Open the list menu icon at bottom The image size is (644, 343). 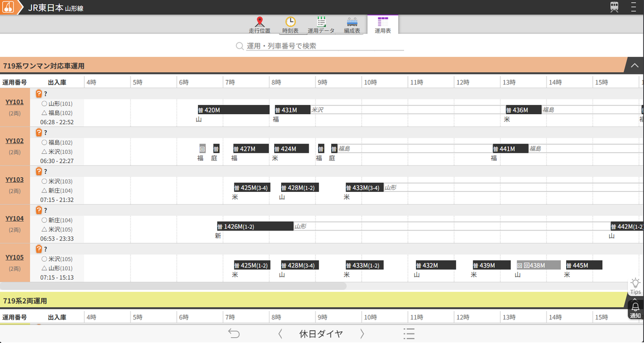tap(409, 333)
